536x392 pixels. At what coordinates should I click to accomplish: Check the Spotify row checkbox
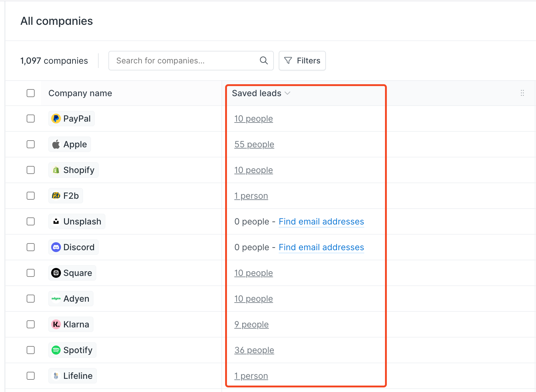(x=31, y=350)
